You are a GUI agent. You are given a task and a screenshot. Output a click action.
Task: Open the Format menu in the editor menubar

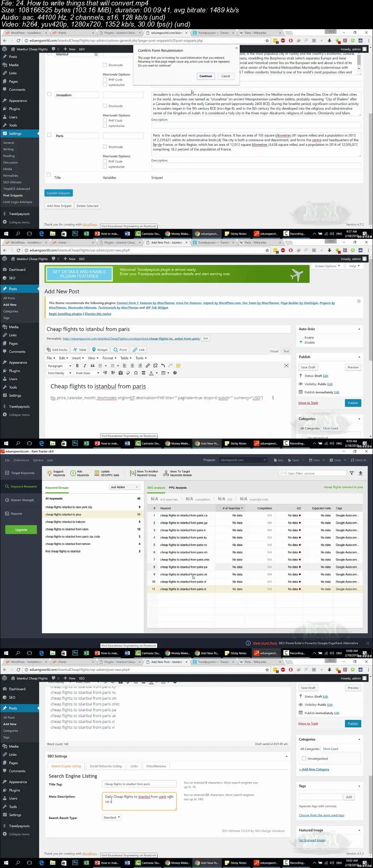click(109, 358)
